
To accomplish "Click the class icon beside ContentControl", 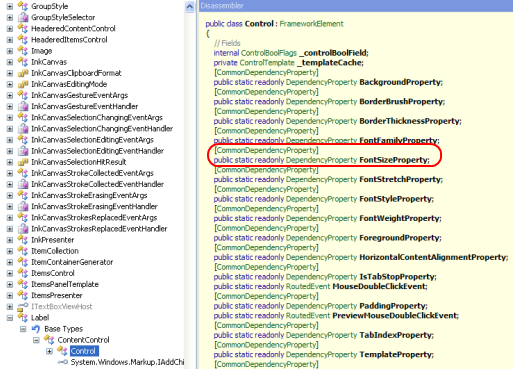I will (49, 340).
